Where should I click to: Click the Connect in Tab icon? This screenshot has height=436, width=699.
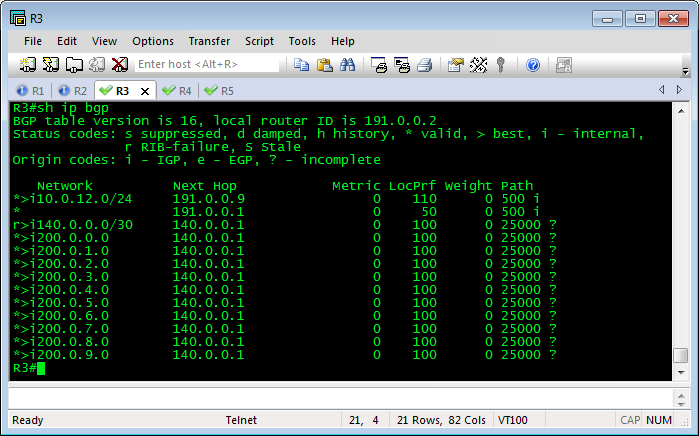74,65
